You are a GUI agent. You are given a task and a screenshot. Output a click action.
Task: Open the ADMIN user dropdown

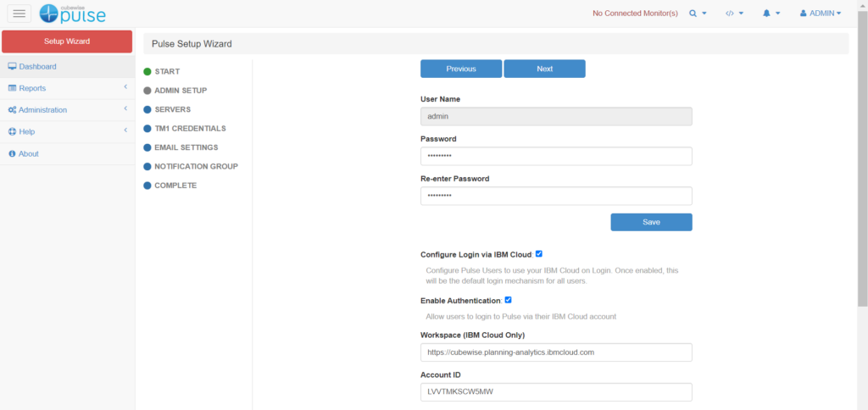point(820,14)
